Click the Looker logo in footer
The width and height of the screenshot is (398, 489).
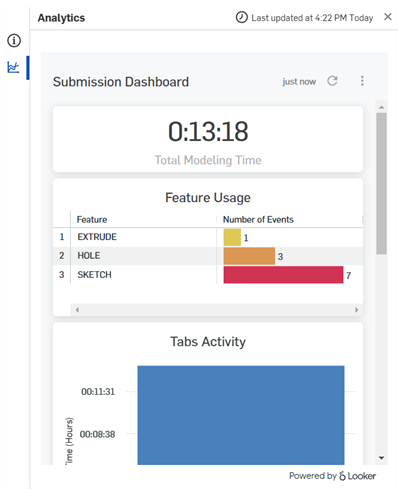point(357,476)
